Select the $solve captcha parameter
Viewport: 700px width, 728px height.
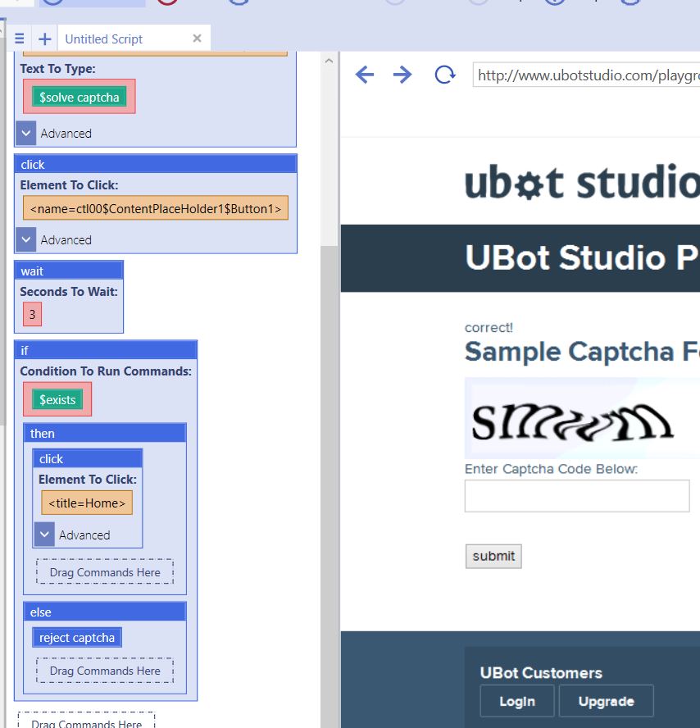(79, 97)
